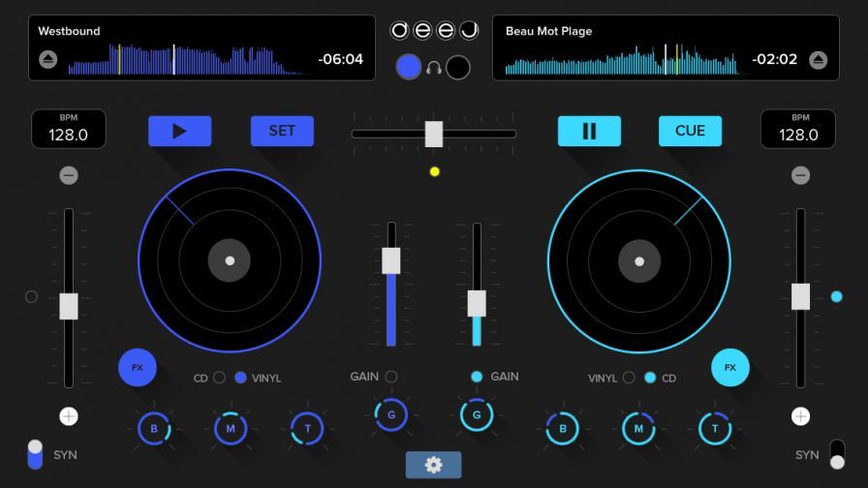Click the left deck minus pitch button
The image size is (868, 488).
pyautogui.click(x=69, y=175)
